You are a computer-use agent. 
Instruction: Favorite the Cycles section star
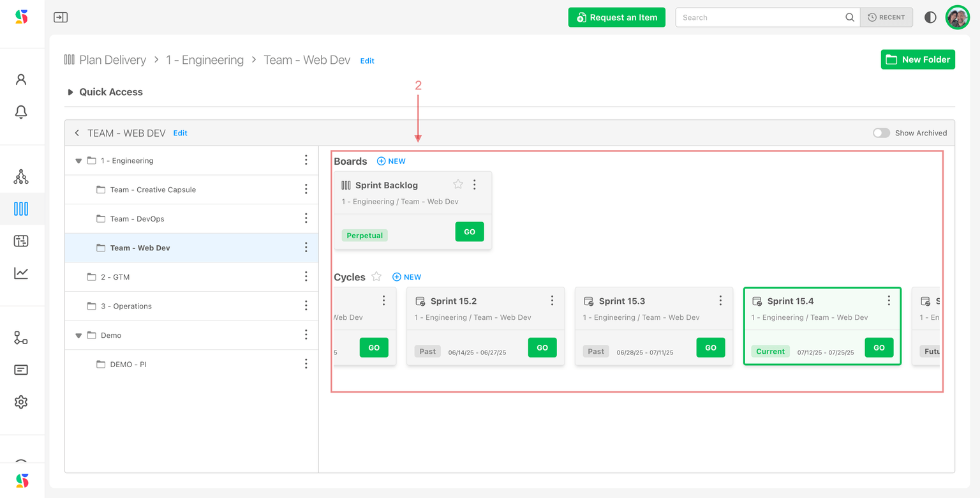click(x=376, y=276)
